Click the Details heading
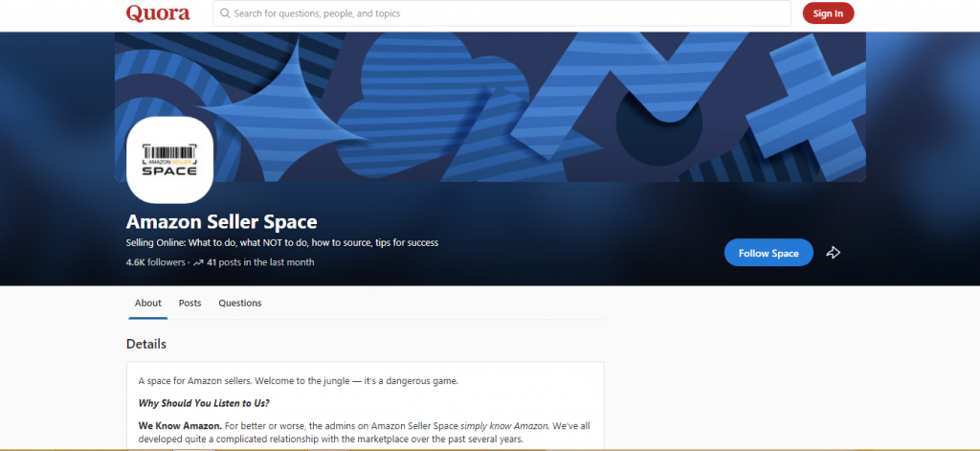The image size is (980, 451). pos(146,344)
